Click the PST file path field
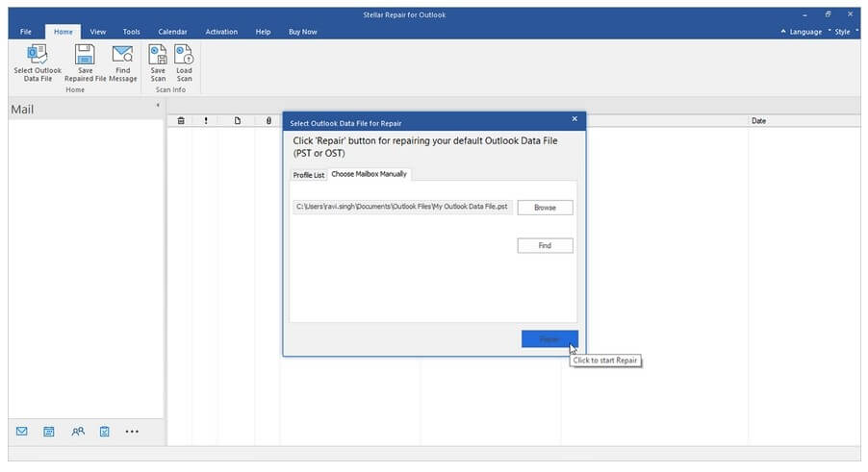The image size is (868, 472). coord(402,207)
